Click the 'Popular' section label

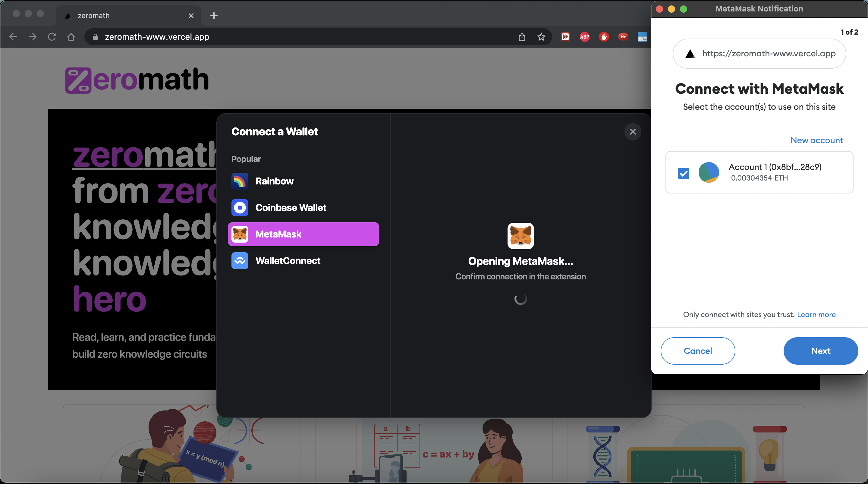(x=246, y=159)
